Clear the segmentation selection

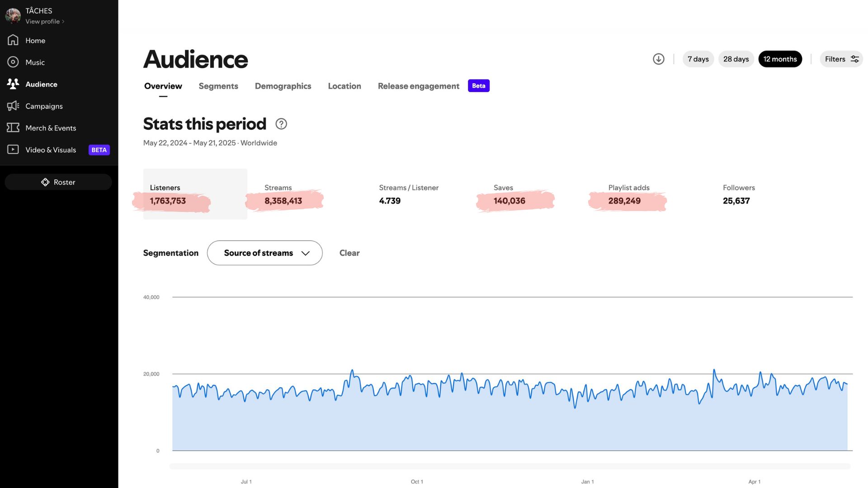(349, 253)
